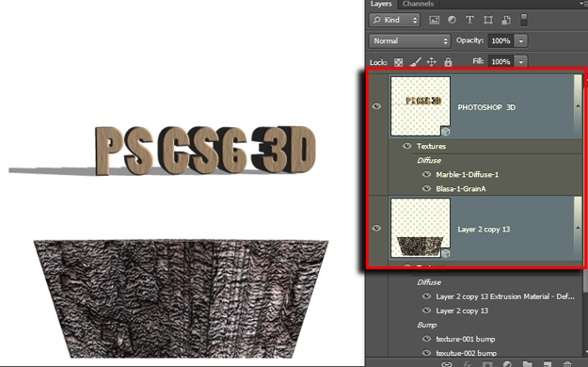Filter layers by pixel layer icon

(x=434, y=21)
